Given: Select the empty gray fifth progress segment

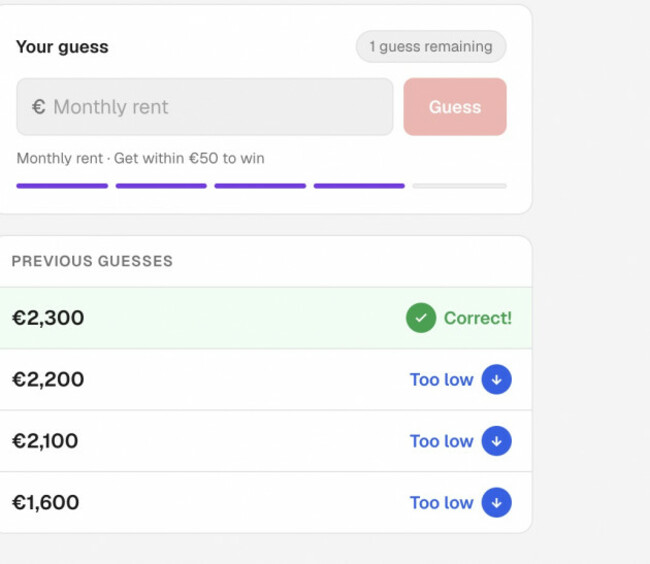Looking at the screenshot, I should click(459, 186).
